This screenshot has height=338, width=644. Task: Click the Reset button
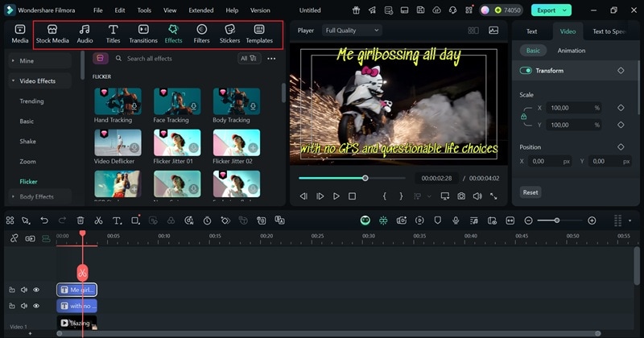coord(530,192)
